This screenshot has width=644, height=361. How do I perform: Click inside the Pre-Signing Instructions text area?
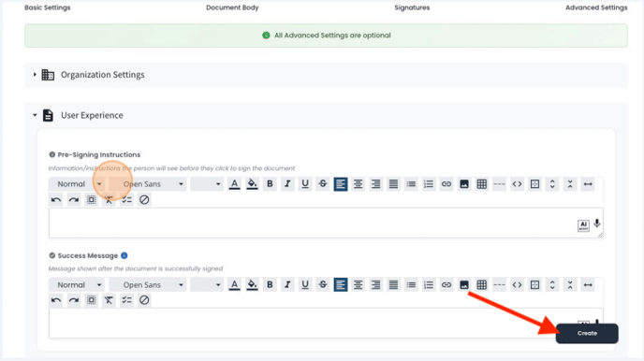pyautogui.click(x=312, y=224)
